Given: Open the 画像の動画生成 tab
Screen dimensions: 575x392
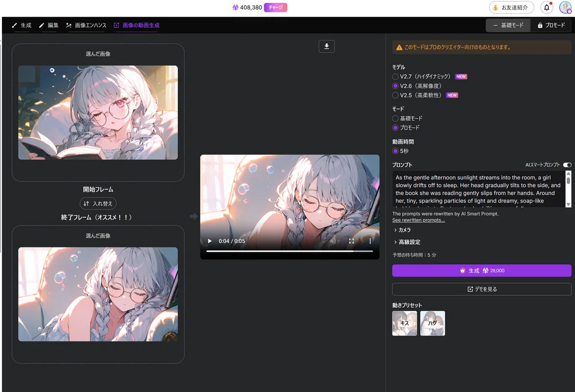Looking at the screenshot, I should 137,25.
